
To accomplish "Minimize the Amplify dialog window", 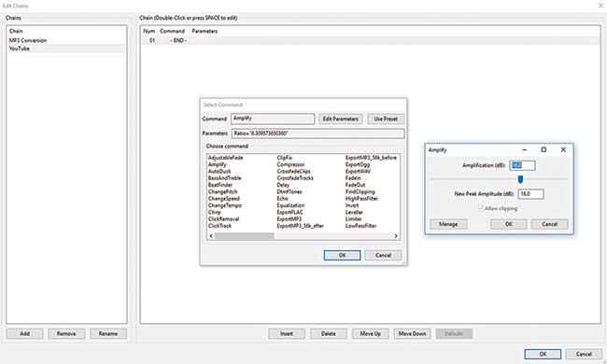I will pyautogui.click(x=525, y=149).
